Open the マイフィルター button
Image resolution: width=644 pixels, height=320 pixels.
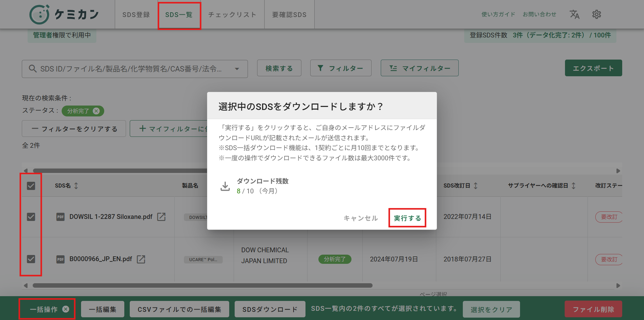[420, 68]
